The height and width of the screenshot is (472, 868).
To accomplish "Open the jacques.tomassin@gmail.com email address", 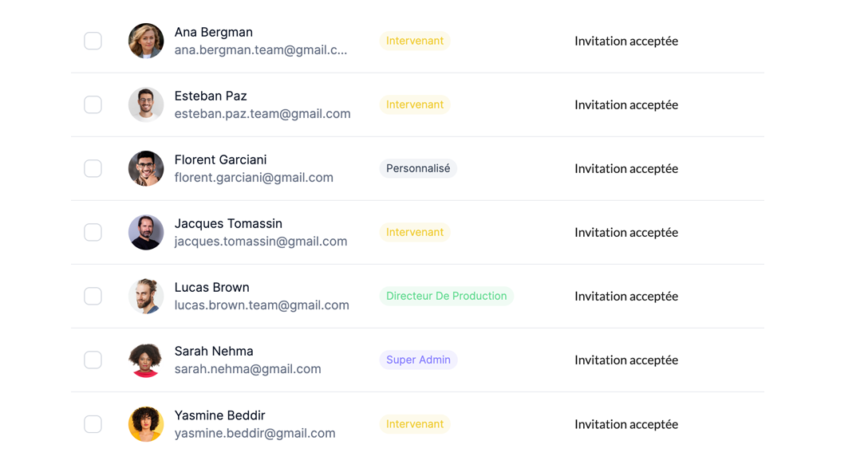I will coord(261,242).
